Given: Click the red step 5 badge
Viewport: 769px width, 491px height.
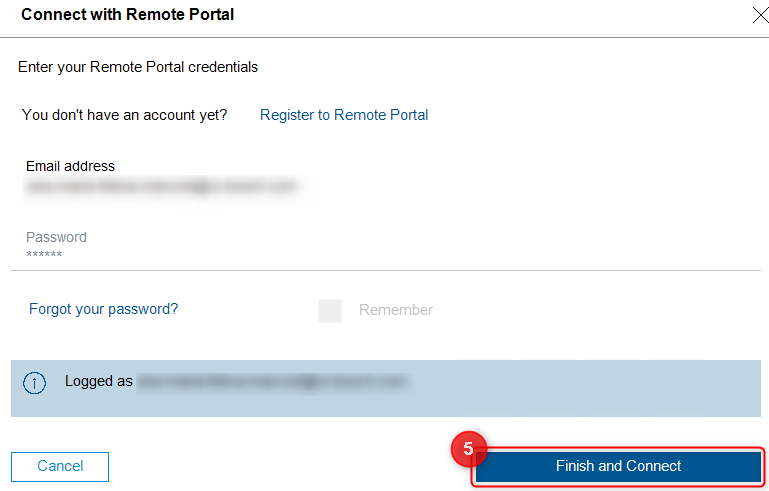Looking at the screenshot, I should pyautogui.click(x=468, y=449).
